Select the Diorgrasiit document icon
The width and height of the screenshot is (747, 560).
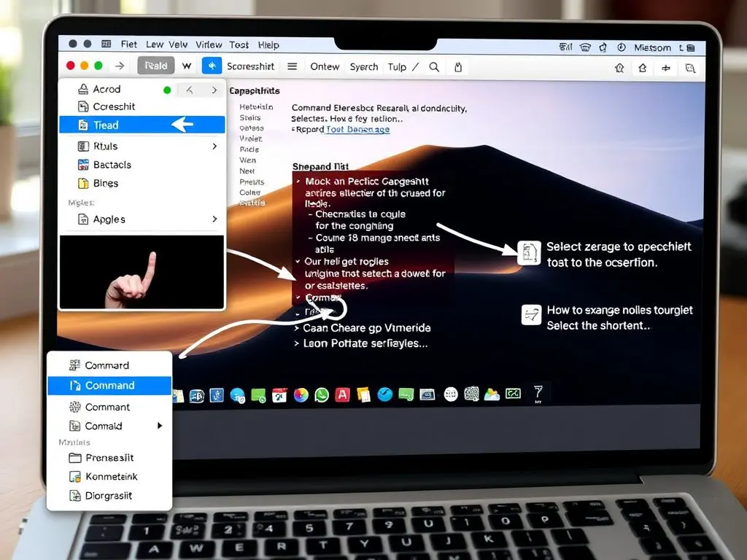click(x=76, y=494)
